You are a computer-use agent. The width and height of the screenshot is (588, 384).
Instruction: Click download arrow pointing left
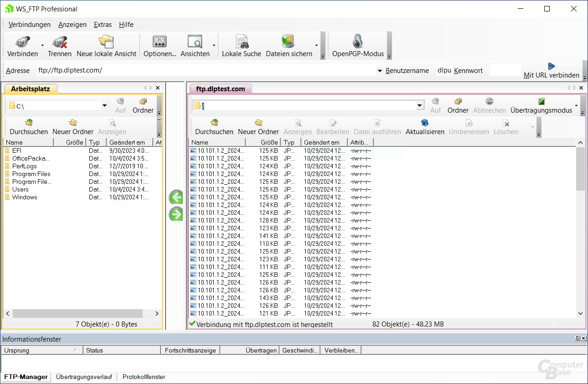pyautogui.click(x=176, y=197)
